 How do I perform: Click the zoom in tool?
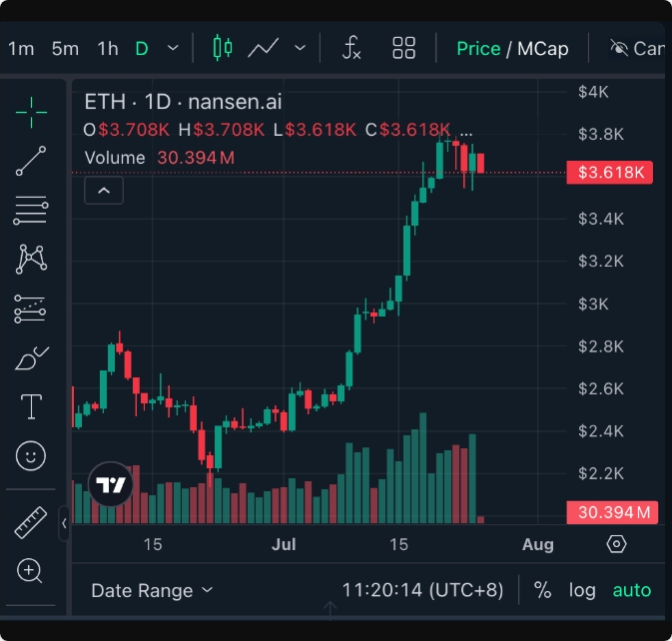pos(31,571)
